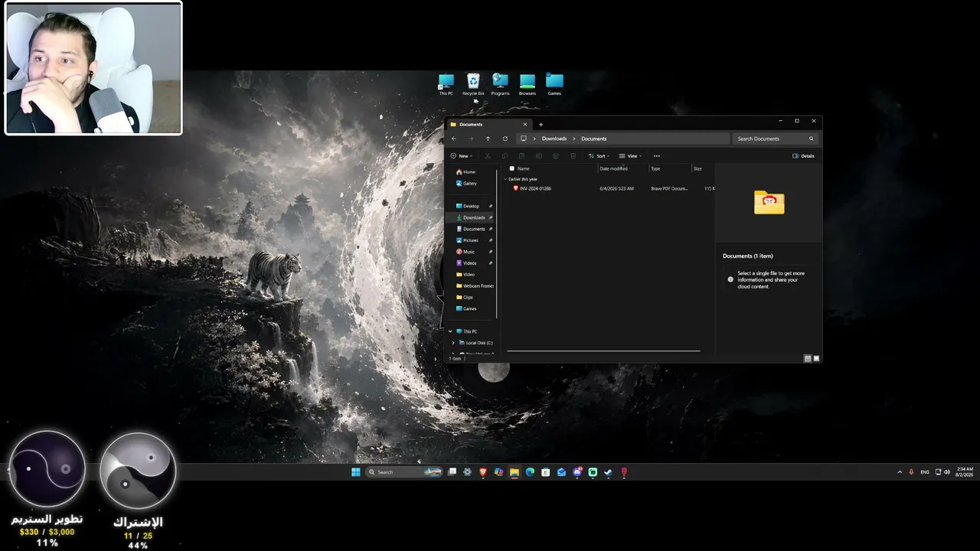
Task: Open Task View from the taskbar
Action: click(452, 472)
